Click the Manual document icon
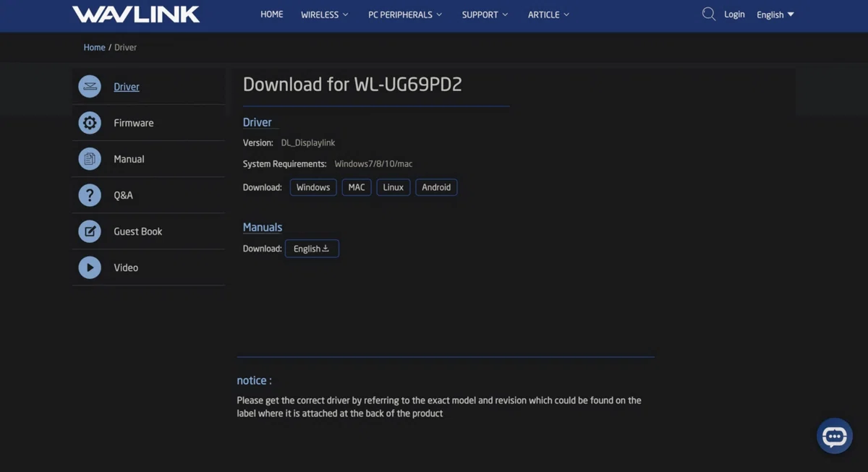The width and height of the screenshot is (868, 472). 90,159
